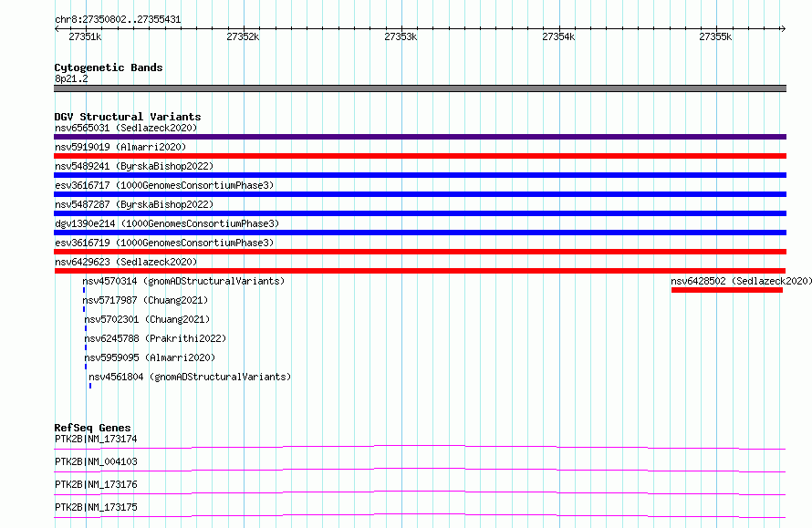The width and height of the screenshot is (812, 528).
Task: Open nsv6429623 (Sedlazeck2020) variant label
Action: (126, 262)
